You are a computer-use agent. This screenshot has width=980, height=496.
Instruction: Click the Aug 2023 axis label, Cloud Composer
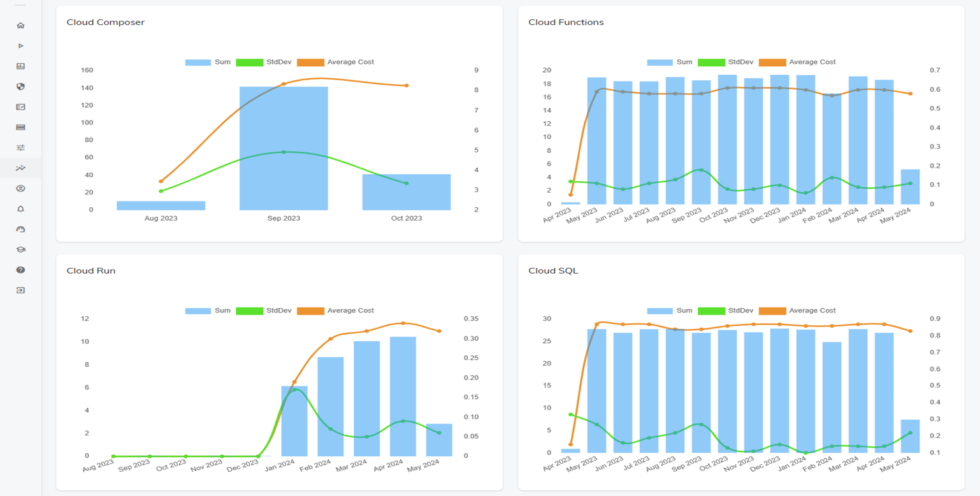161,218
